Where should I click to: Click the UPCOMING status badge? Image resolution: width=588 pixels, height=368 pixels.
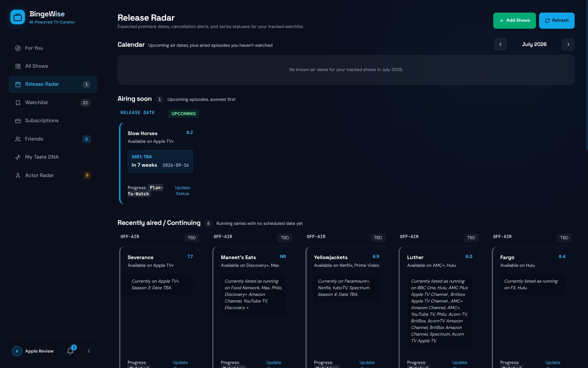click(x=183, y=114)
